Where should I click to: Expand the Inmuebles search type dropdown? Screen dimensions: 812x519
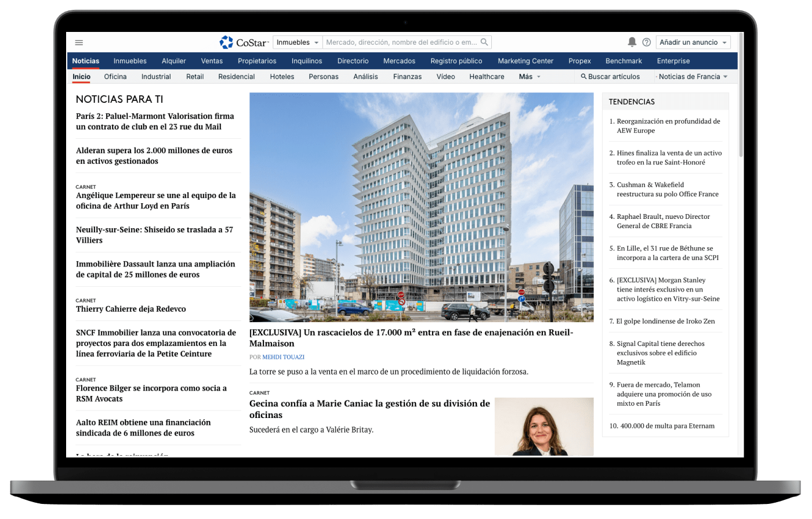298,42
